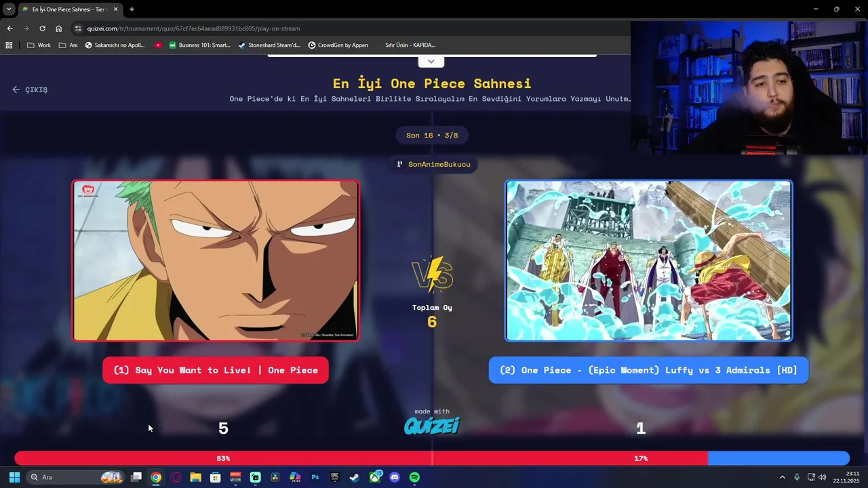Click the blue 17% vote bar segment
This screenshot has width=868, height=488.
coord(778,458)
